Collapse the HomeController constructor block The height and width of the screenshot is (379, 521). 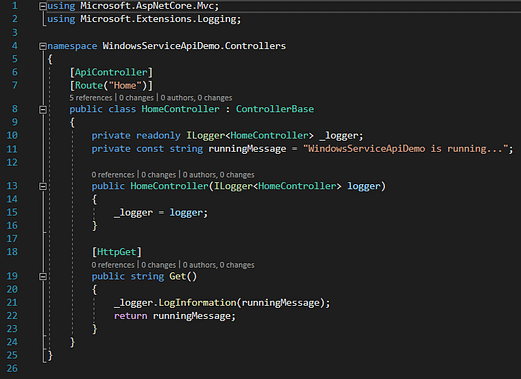[43, 186]
